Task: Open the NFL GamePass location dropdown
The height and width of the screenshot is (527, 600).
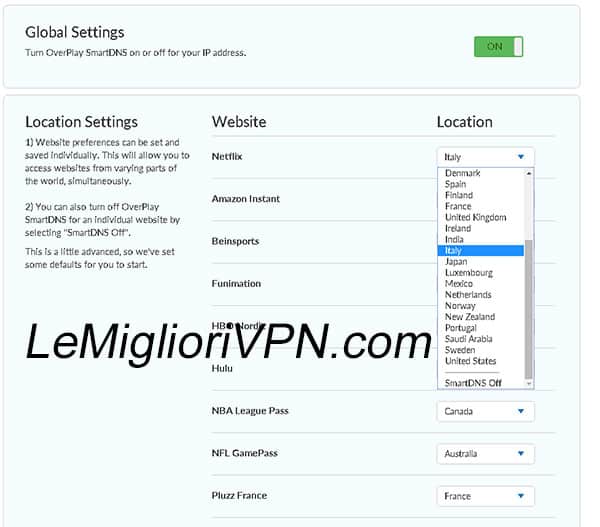Action: 485,454
